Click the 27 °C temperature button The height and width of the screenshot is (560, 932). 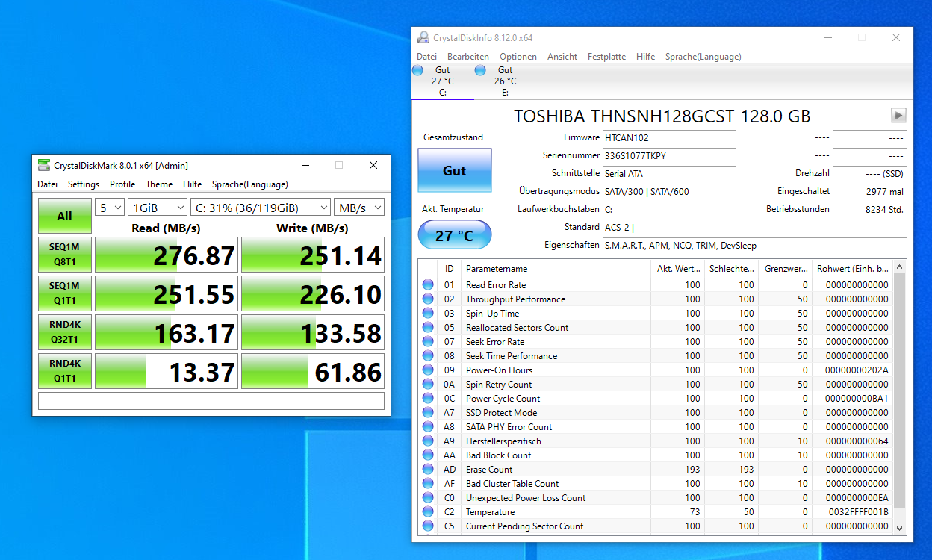pos(455,235)
